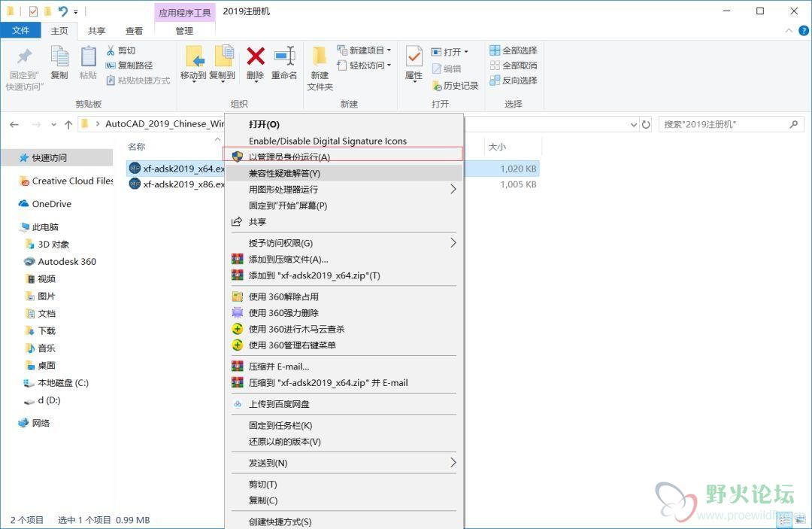
Task: Choose Upload to Baidu Netdisk (上传到百度网盘)
Action: click(344, 404)
